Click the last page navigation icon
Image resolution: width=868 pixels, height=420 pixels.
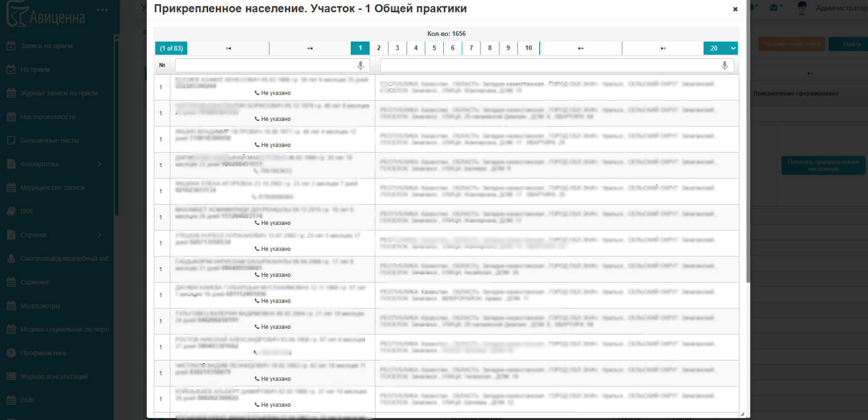click(x=663, y=48)
